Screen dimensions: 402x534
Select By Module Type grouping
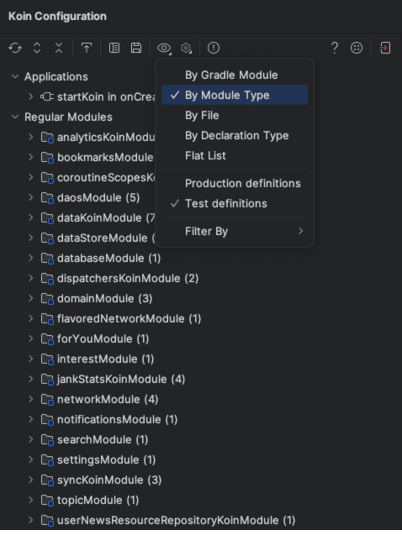[235, 95]
